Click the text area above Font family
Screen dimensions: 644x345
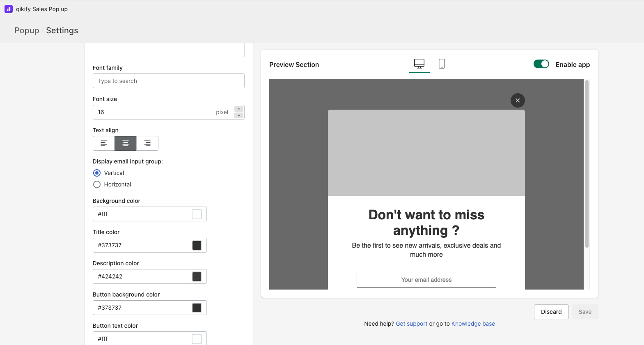pyautogui.click(x=169, y=50)
